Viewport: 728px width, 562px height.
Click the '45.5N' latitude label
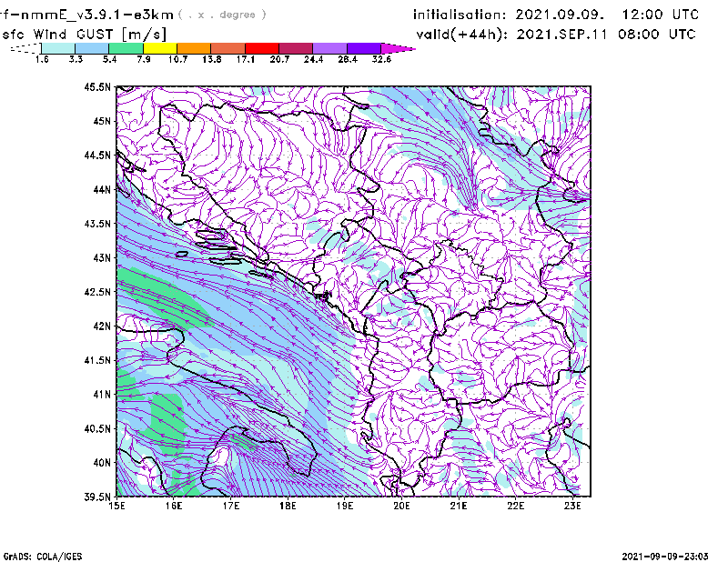(x=97, y=86)
